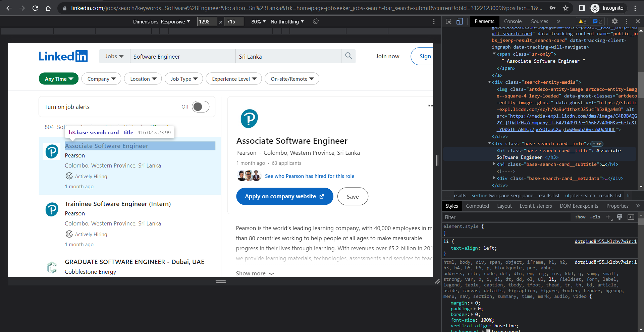Viewport: 644px width, 332px height.
Task: Click the Sri Lanka location search field
Action: [x=288, y=56]
